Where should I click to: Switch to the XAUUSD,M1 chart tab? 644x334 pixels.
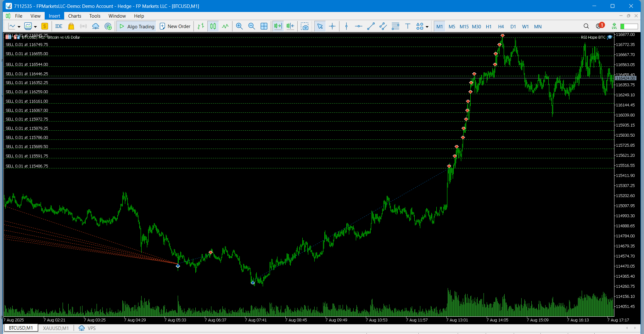[x=56, y=328]
